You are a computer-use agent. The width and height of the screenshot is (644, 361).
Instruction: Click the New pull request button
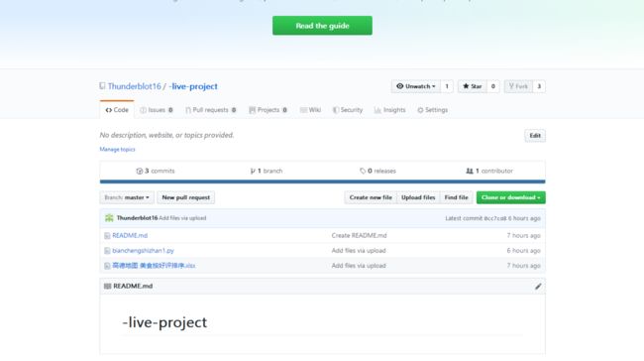(x=185, y=197)
